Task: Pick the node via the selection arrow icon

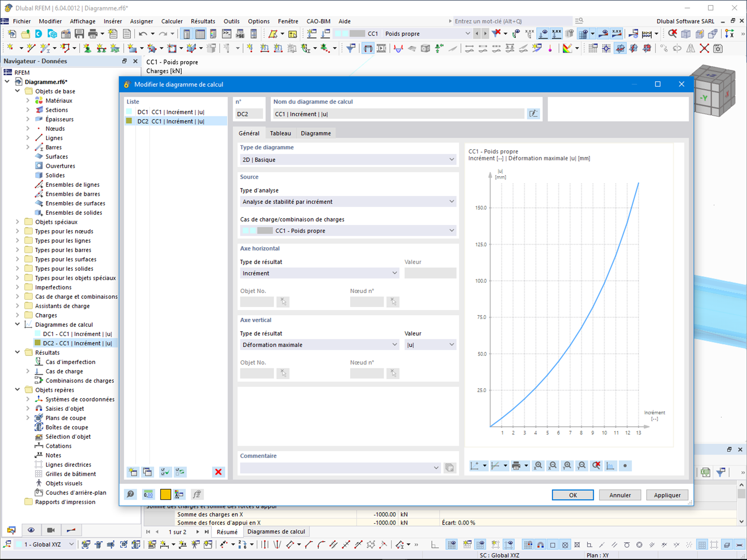Action: pyautogui.click(x=393, y=302)
